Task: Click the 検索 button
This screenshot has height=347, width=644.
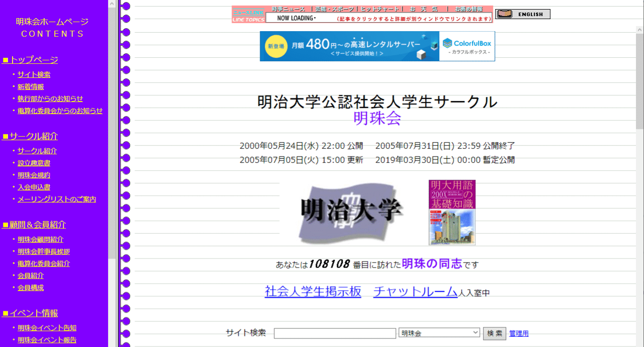Action: [495, 333]
